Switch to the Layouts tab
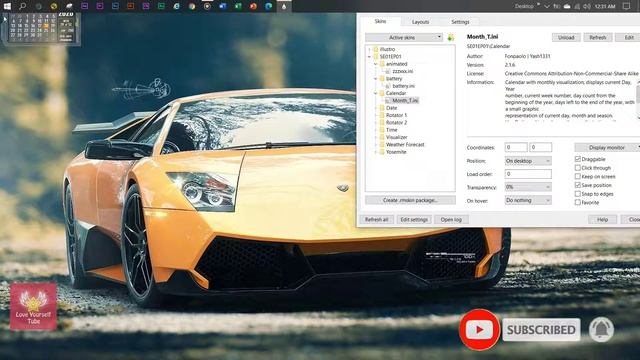 tap(420, 22)
